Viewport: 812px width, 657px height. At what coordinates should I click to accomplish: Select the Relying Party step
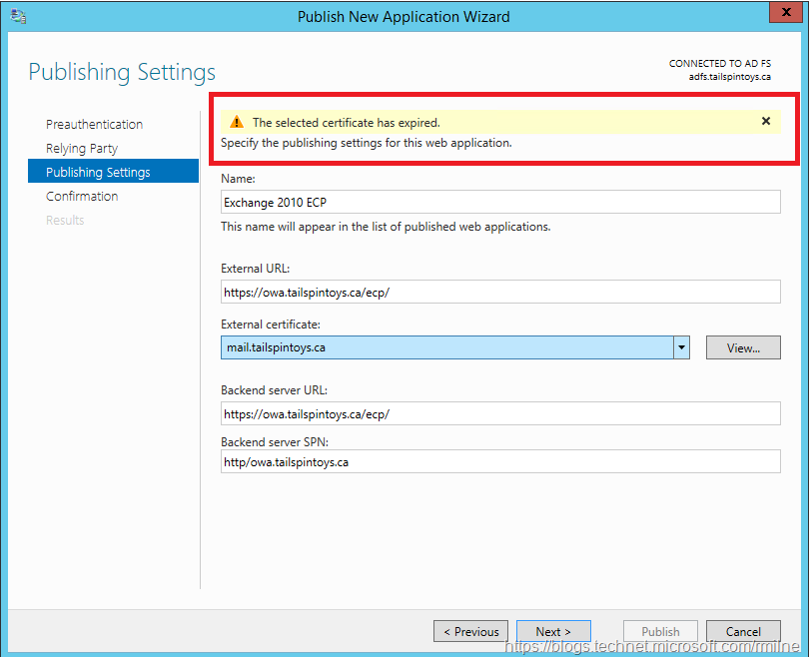click(x=82, y=148)
